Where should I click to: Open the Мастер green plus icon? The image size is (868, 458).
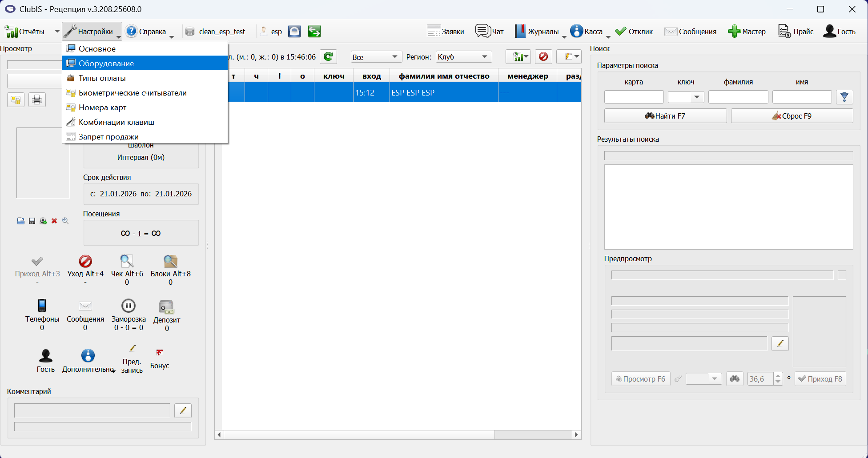pyautogui.click(x=734, y=32)
